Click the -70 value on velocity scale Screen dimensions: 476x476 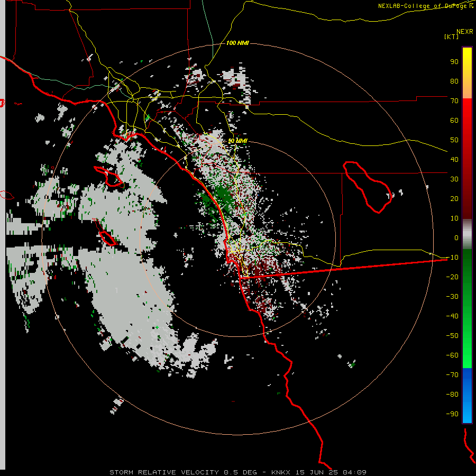tap(452, 374)
